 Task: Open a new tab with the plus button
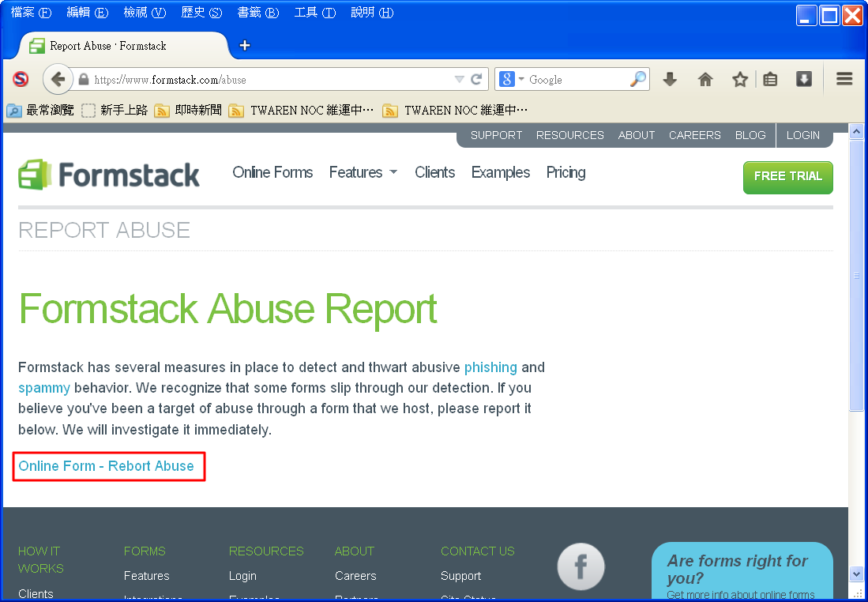click(x=245, y=45)
